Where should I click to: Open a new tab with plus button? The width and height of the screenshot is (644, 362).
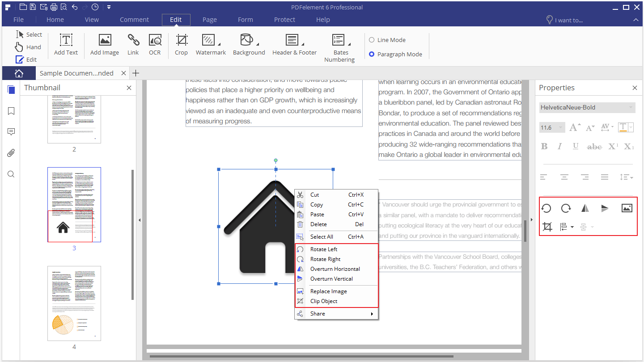click(x=136, y=73)
